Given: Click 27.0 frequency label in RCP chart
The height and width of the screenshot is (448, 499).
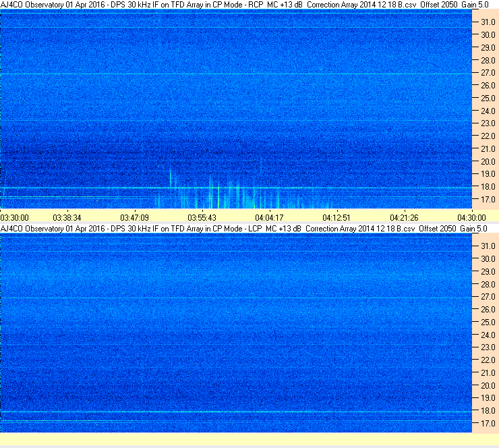Looking at the screenshot, I should 488,73.
